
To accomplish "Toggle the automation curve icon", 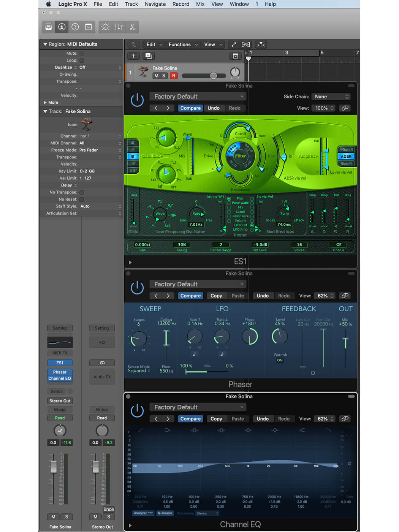I will pos(234,44).
